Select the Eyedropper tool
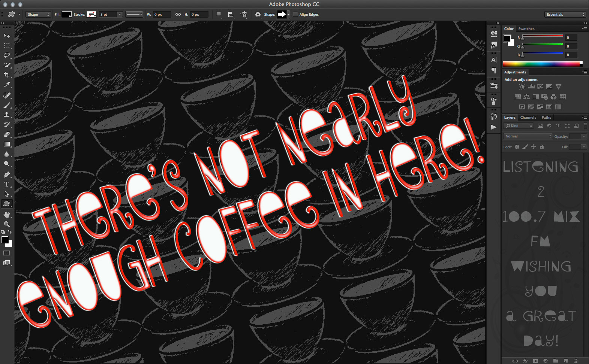The height and width of the screenshot is (364, 589). click(6, 85)
